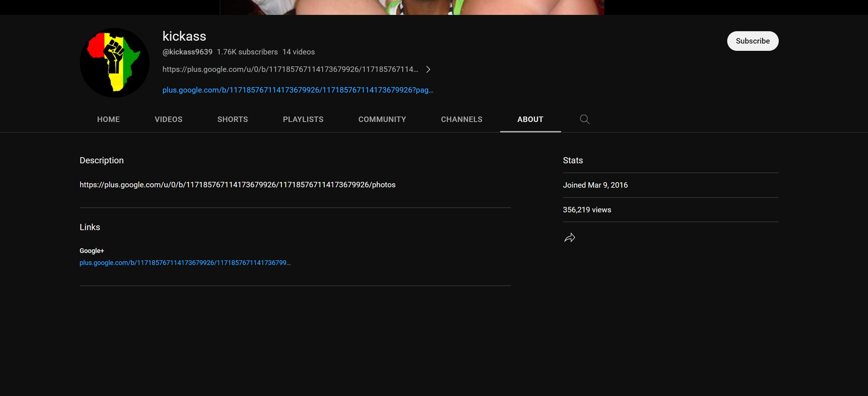Image resolution: width=868 pixels, height=396 pixels.
Task: Expand the channel description chevron arrow
Action: pyautogui.click(x=428, y=69)
